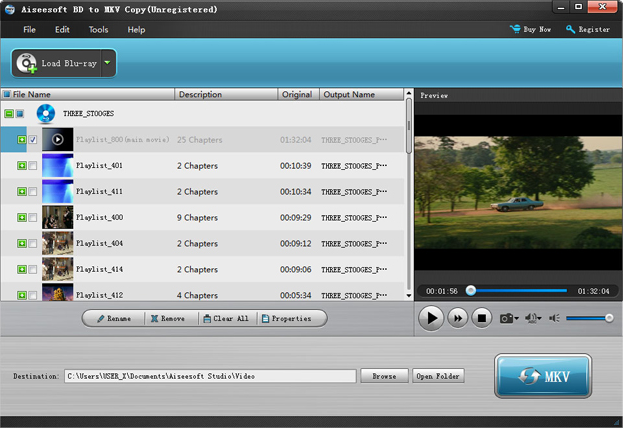The width and height of the screenshot is (623, 428).
Task: Open the Load Blu-ray dropdown arrow
Action: click(x=107, y=63)
